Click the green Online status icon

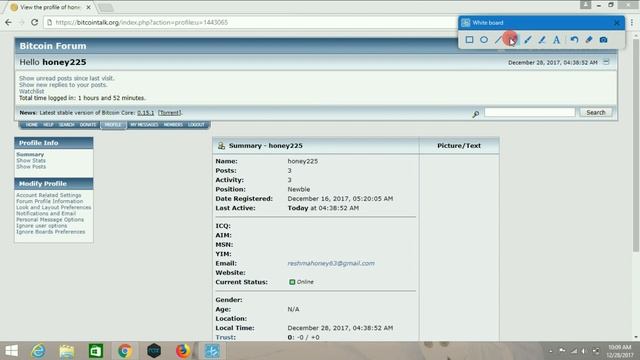click(292, 282)
